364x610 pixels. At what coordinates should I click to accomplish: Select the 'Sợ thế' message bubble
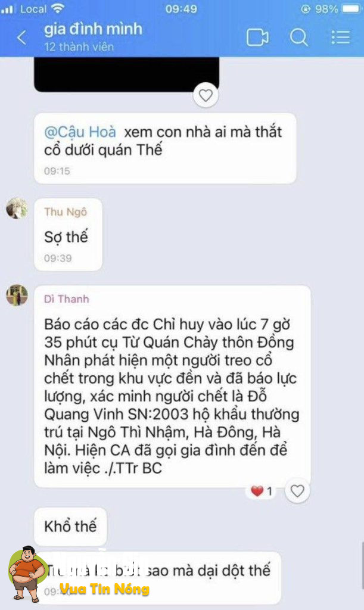pyautogui.click(x=68, y=235)
